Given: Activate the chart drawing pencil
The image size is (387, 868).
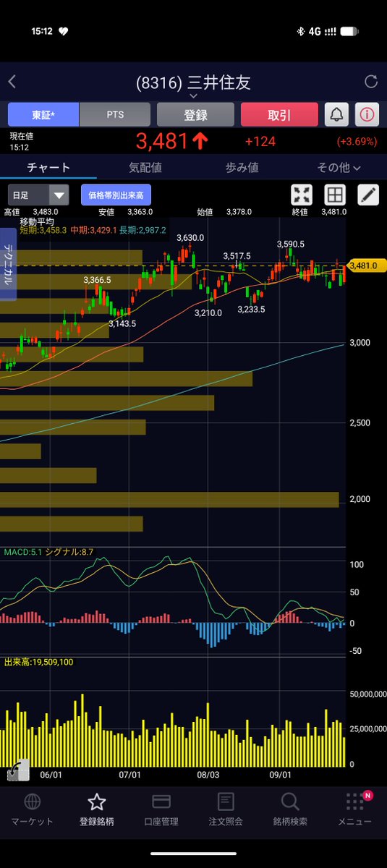Looking at the screenshot, I should (368, 194).
